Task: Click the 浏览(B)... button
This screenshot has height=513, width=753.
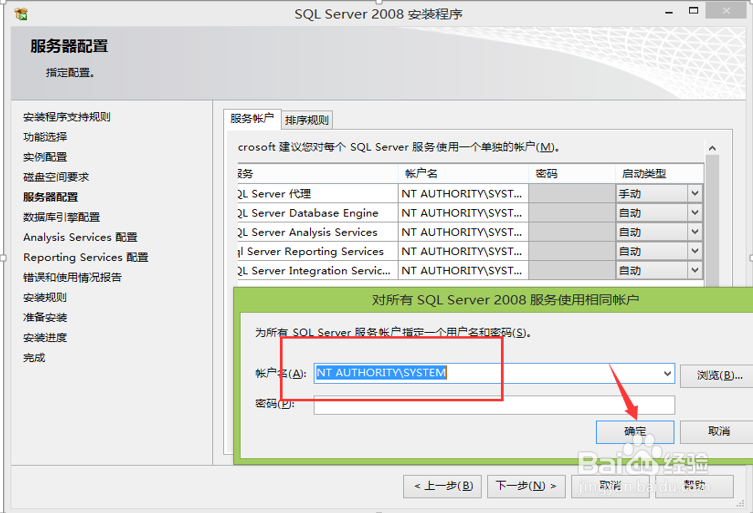Action: 719,375
